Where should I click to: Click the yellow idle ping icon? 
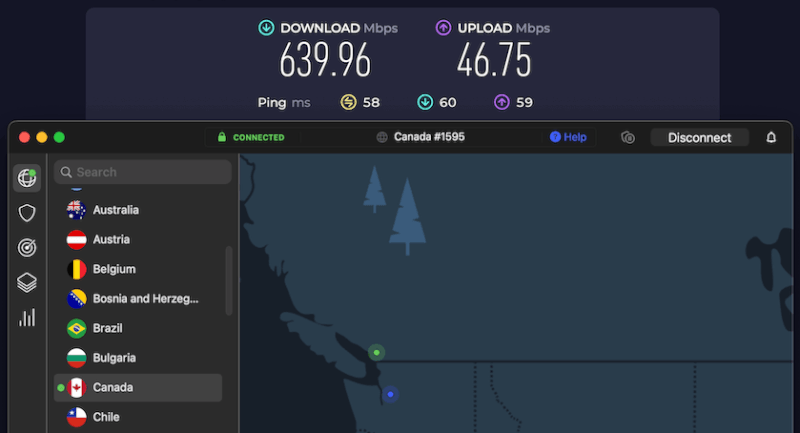[348, 102]
